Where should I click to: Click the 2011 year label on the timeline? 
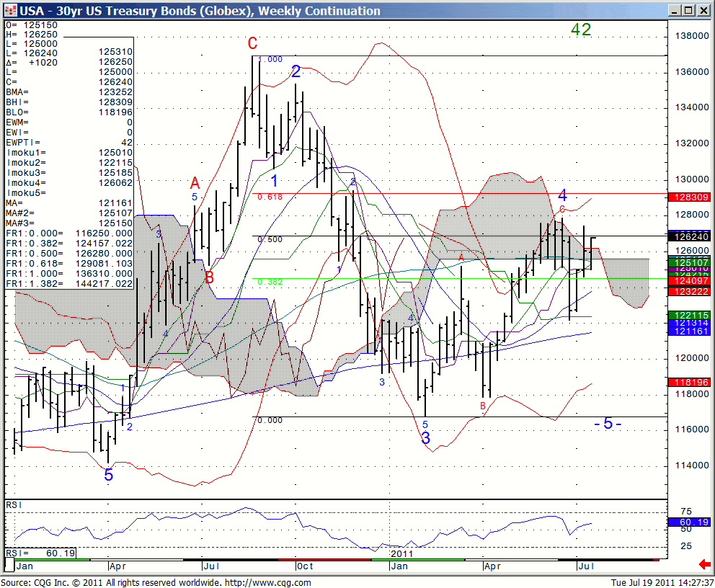[401, 554]
